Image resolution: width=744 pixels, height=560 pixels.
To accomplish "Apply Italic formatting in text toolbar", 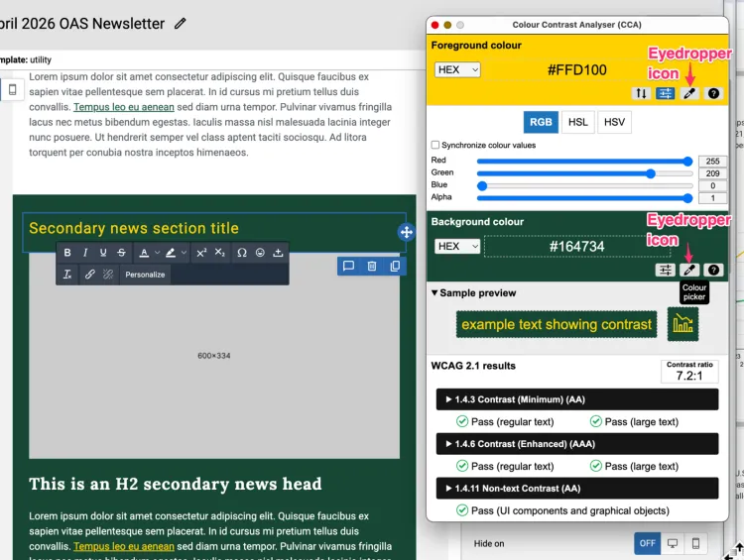I will [x=85, y=253].
